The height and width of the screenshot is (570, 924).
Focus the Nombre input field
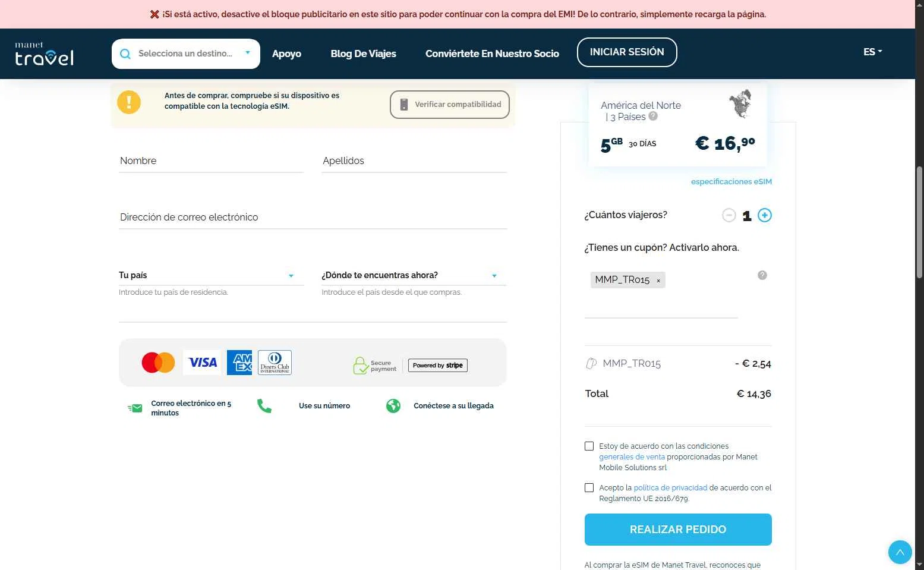[x=211, y=161]
